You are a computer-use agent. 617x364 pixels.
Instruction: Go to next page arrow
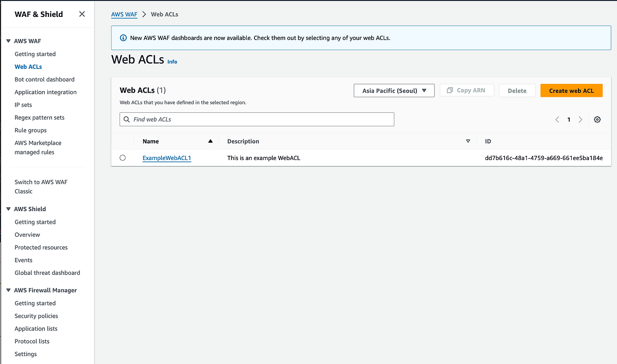click(x=580, y=120)
